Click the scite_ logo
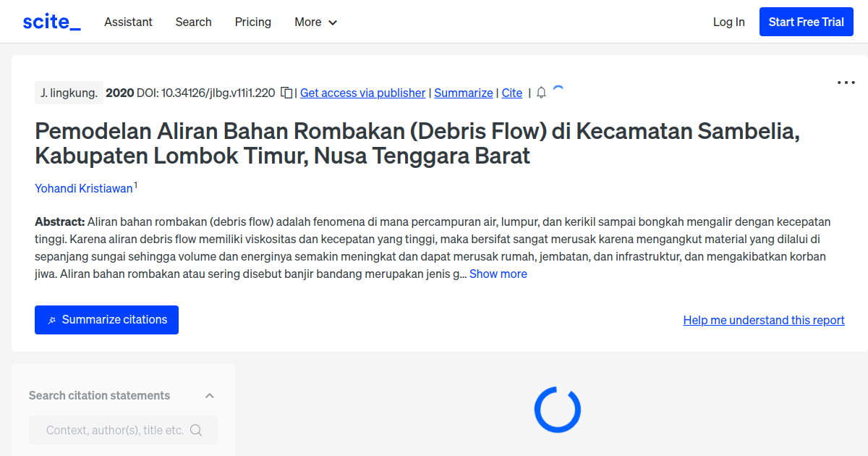Screen dimensions: 868x456 [x=51, y=21]
